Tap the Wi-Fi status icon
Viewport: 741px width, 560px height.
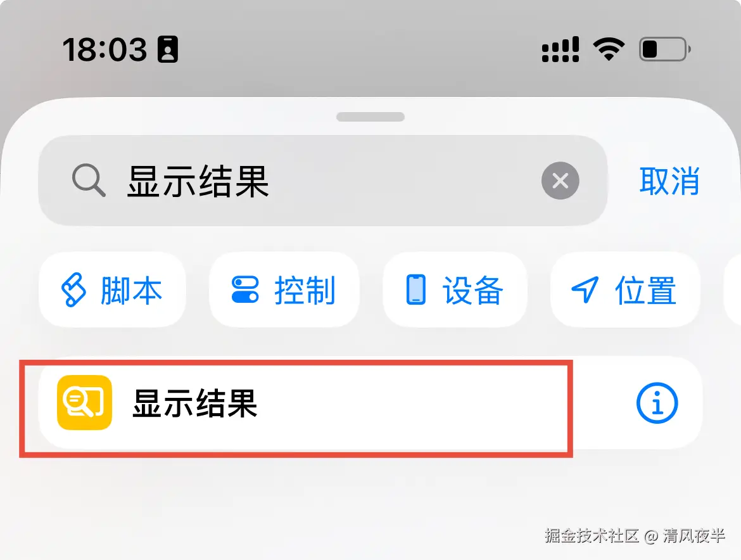pos(609,49)
